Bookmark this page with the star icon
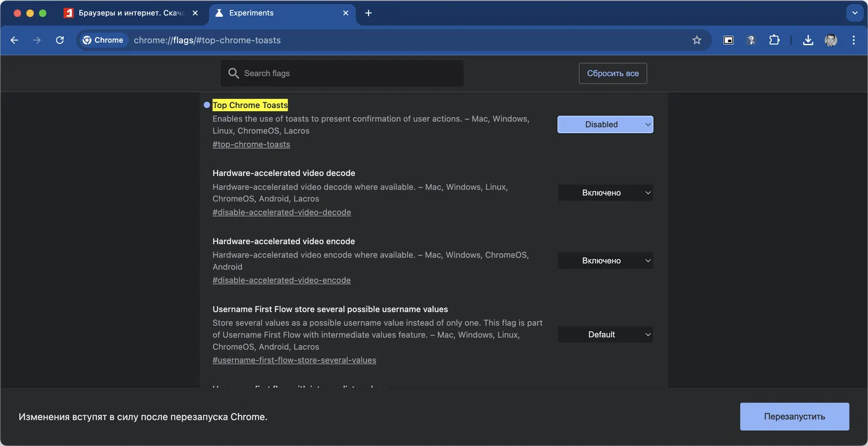This screenshot has height=446, width=868. click(697, 40)
